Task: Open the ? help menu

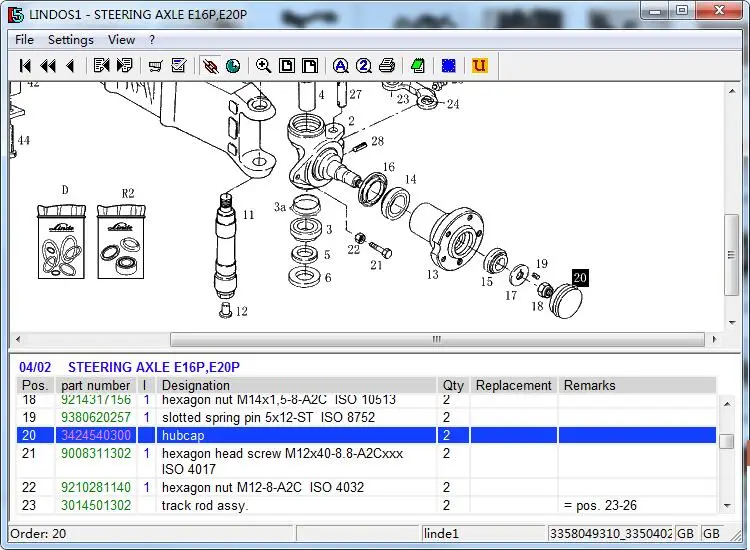Action: 152,40
